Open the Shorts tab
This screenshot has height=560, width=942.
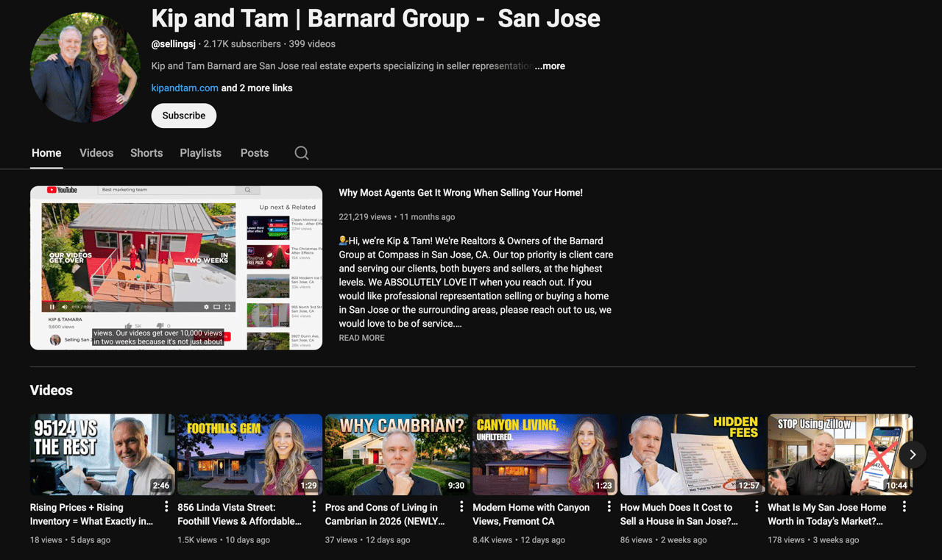[x=146, y=153]
